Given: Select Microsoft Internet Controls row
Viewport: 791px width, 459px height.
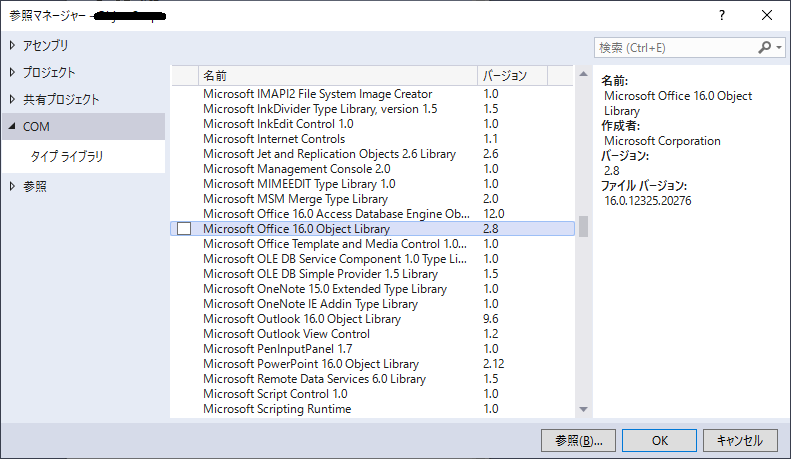Looking at the screenshot, I should click(372, 139).
